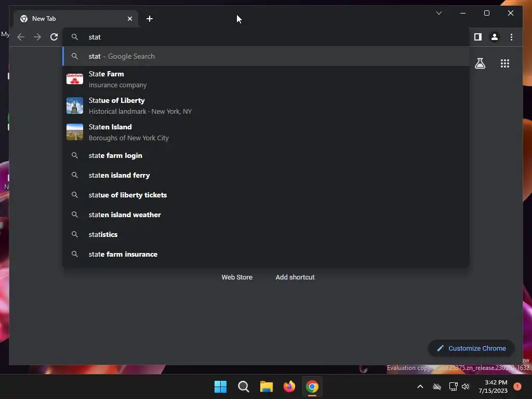
Task: Open the notification badge icon
Action: click(517, 386)
